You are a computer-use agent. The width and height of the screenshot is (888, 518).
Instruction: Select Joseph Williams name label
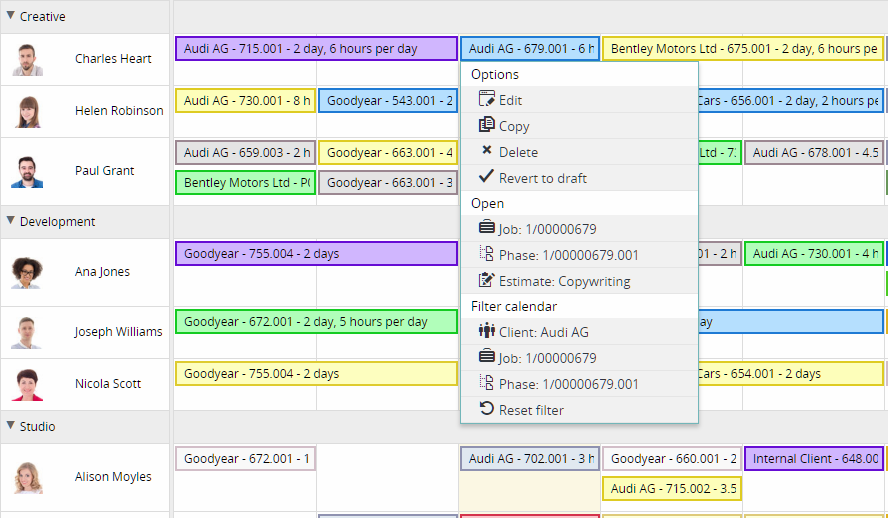118,332
